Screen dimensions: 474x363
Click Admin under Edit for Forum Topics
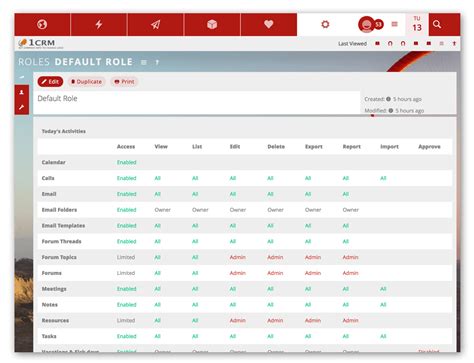(238, 257)
